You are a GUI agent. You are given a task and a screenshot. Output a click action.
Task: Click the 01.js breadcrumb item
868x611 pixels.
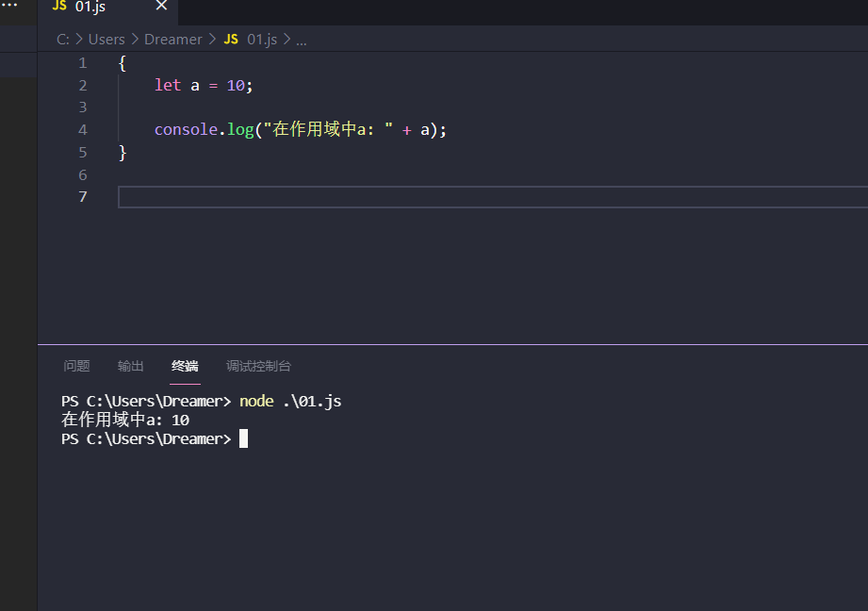[x=262, y=39]
